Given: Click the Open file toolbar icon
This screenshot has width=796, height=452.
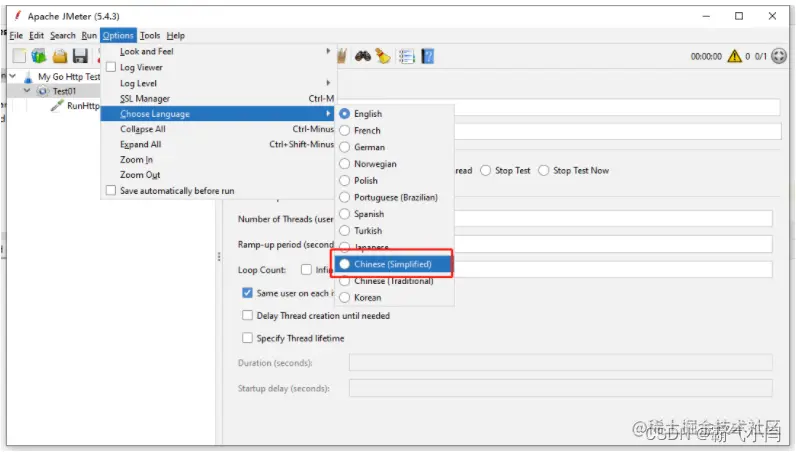Looking at the screenshot, I should pyautogui.click(x=59, y=56).
